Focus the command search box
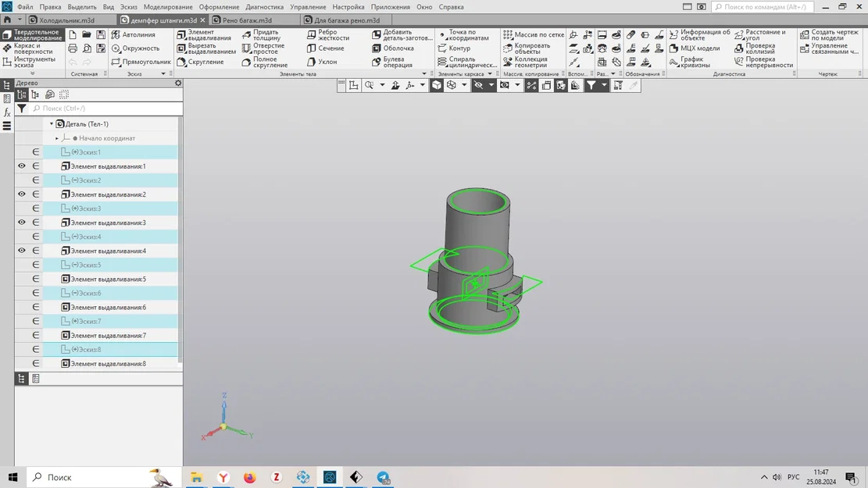This screenshot has width=868, height=488. [763, 7]
